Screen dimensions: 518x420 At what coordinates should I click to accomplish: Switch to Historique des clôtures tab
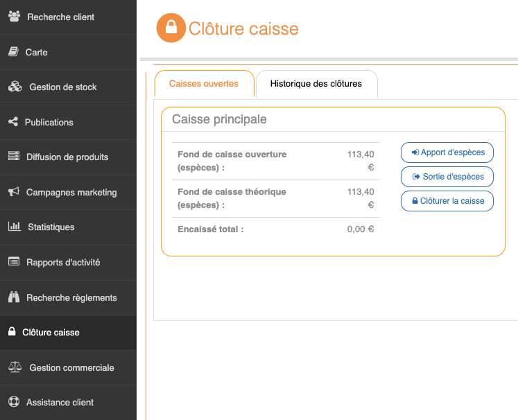[x=316, y=84]
